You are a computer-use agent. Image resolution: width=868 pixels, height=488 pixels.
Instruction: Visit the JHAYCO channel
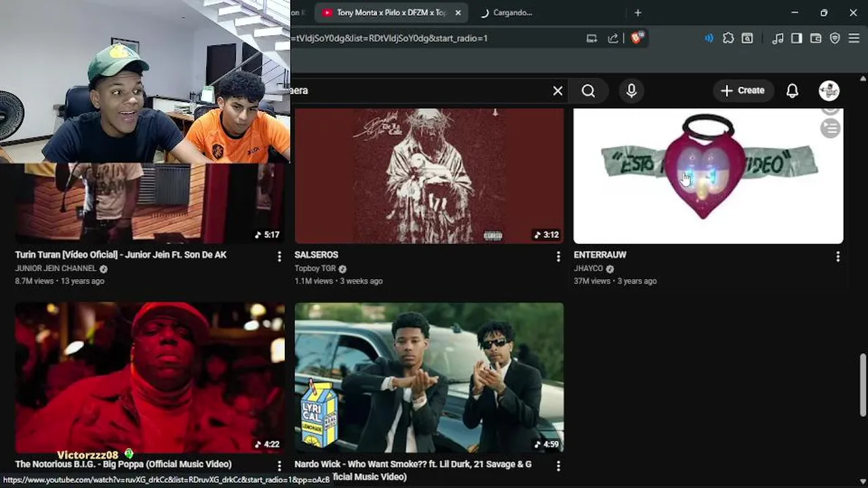pyautogui.click(x=588, y=268)
